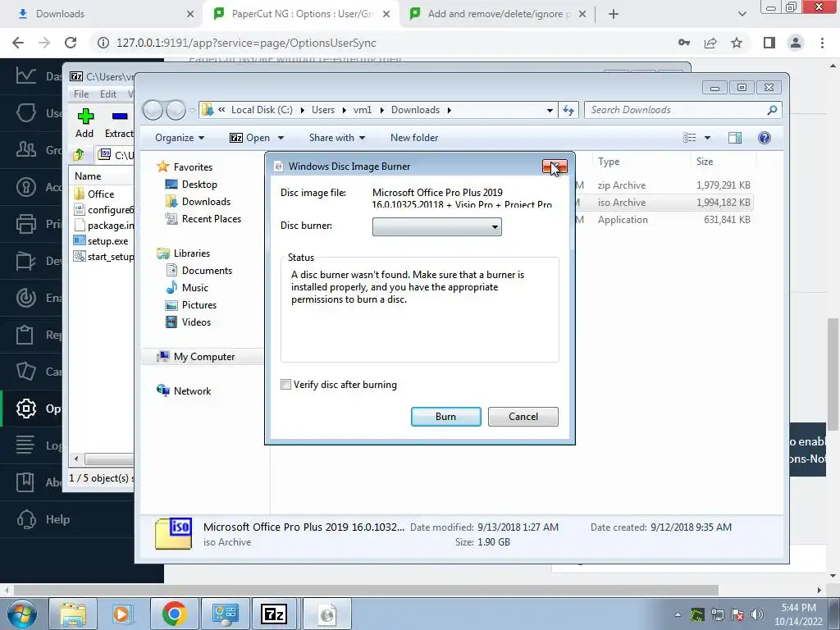Open File menu in 7-Zip window
This screenshot has height=630, width=840.
[81, 94]
